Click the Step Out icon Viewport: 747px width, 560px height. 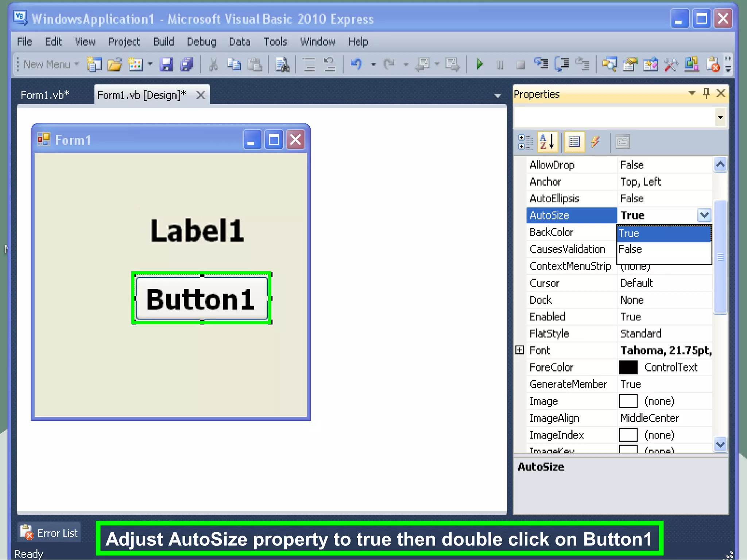(x=582, y=64)
